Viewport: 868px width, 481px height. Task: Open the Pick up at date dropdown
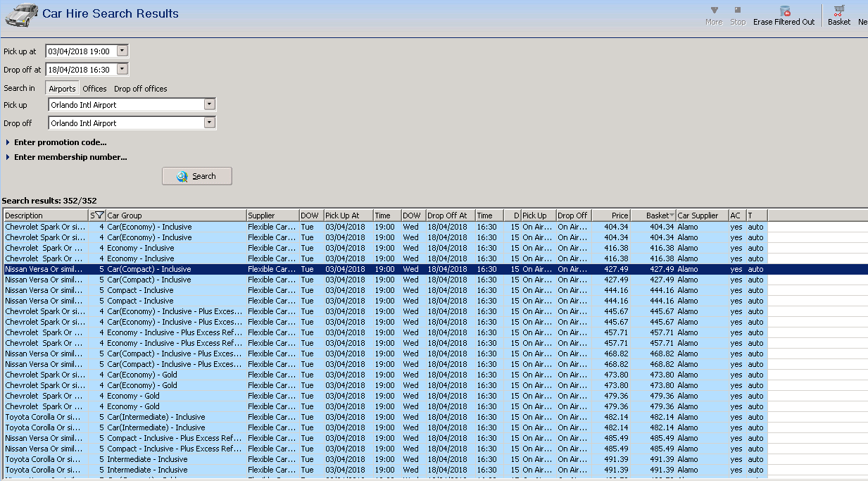[x=122, y=51]
